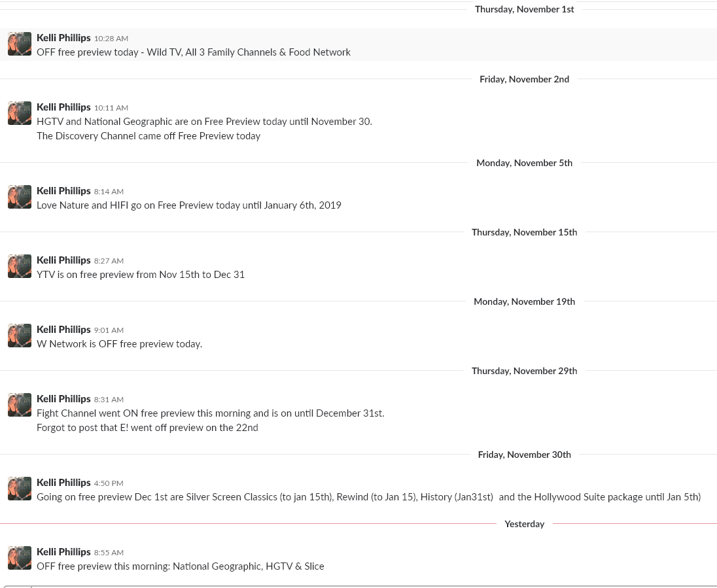Open profile photo on the Fight Channel message
This screenshot has width=717, height=588.
pos(20,405)
